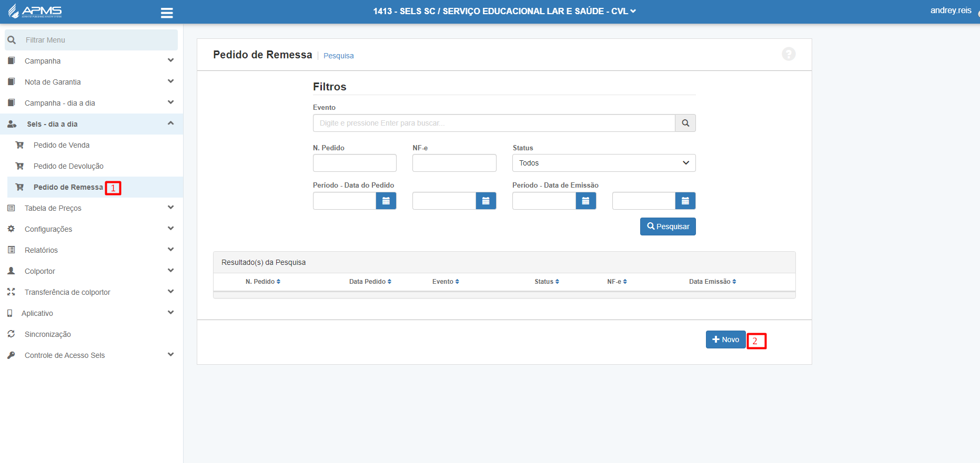980x463 pixels.
Task: Click the Relatórios list icon
Action: [11, 250]
